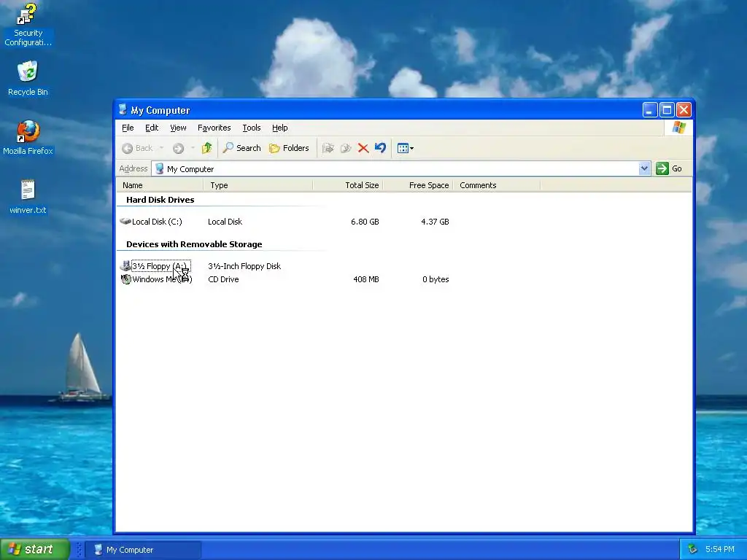The width and height of the screenshot is (747, 560).
Task: Click the system tray notification icon
Action: click(x=692, y=550)
